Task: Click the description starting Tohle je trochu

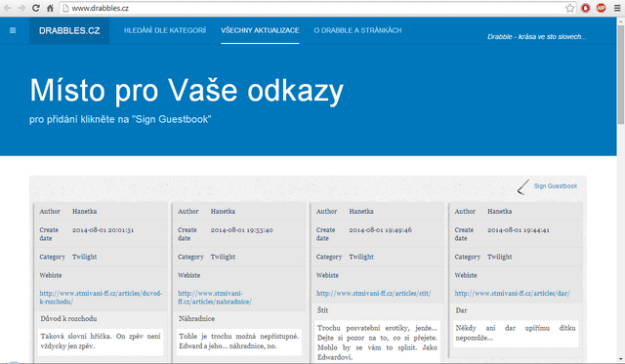Action: pyautogui.click(x=238, y=342)
